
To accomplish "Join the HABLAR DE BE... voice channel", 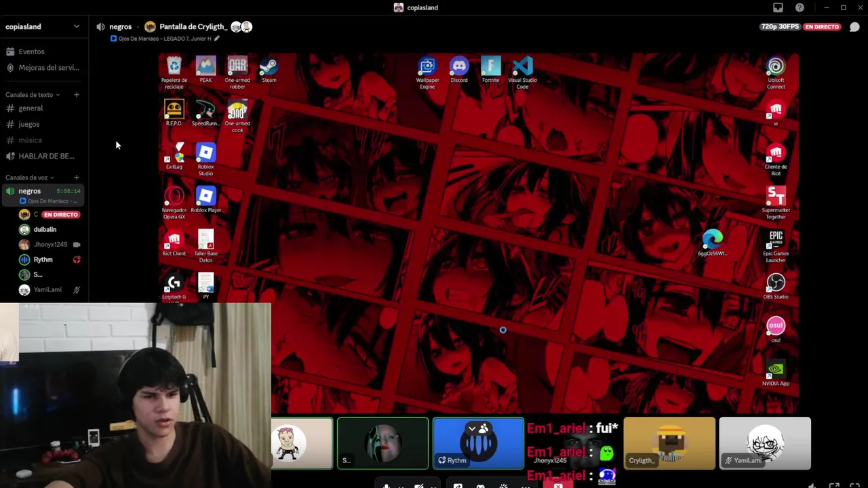I will pos(43,156).
